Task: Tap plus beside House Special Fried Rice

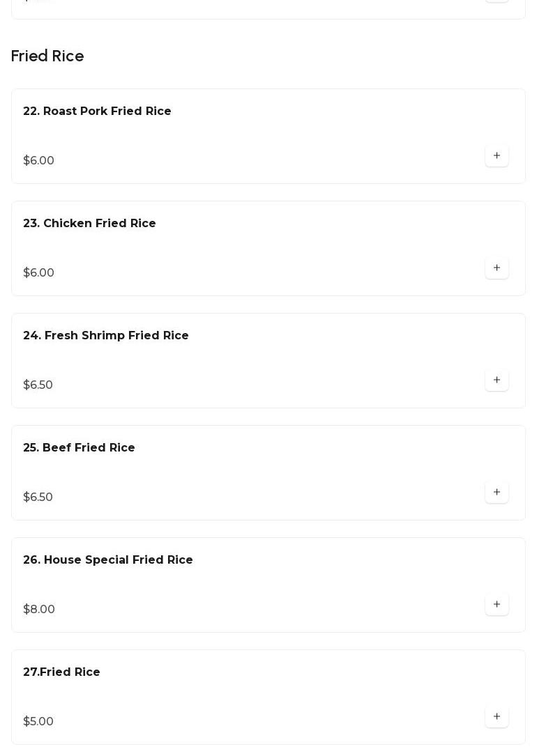Action: [497, 605]
